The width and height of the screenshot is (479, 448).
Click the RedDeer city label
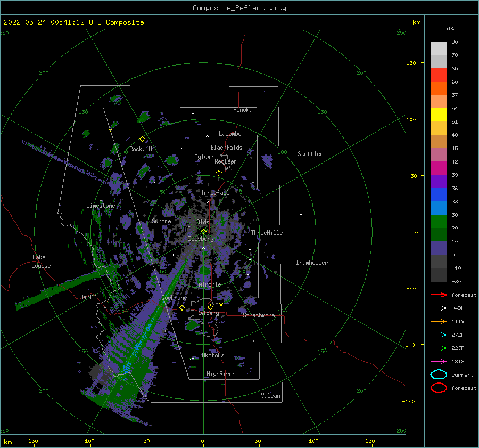226,161
